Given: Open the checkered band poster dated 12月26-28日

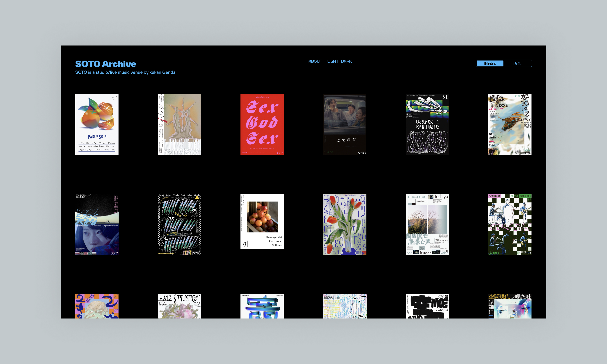Looking at the screenshot, I should 510,224.
